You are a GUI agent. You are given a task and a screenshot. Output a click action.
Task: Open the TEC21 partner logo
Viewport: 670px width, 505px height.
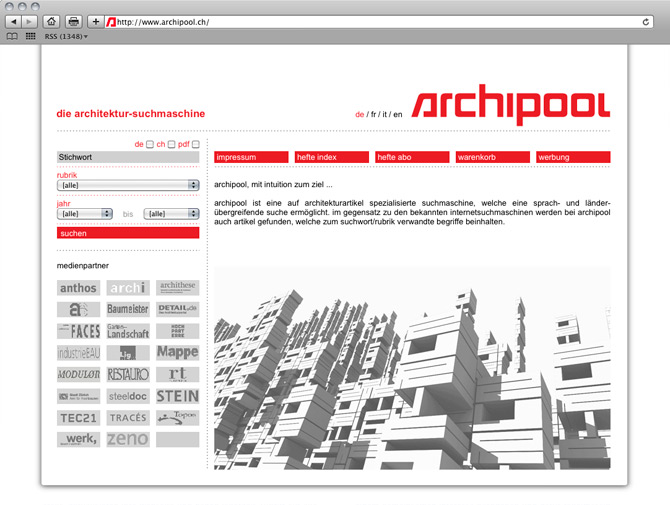pyautogui.click(x=78, y=418)
